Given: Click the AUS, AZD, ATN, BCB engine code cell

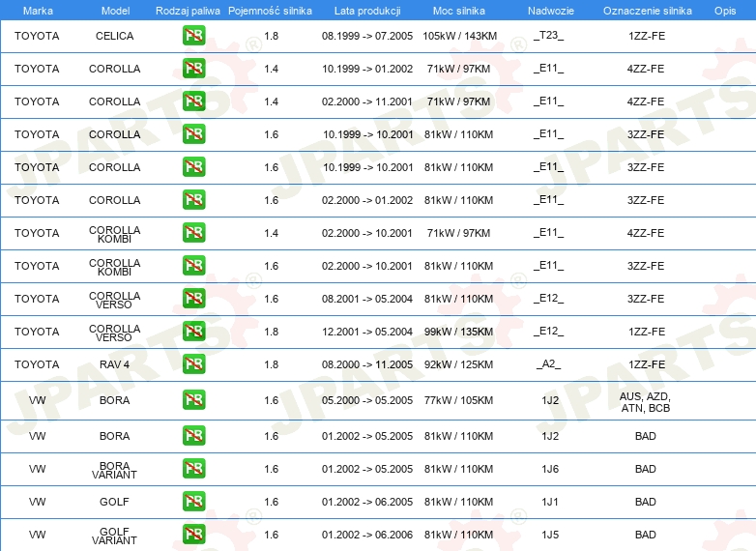Looking at the screenshot, I should (646, 402).
